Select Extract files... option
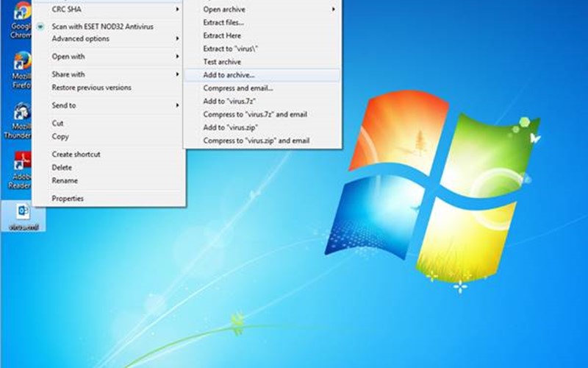This screenshot has width=588, height=368. pyautogui.click(x=262, y=23)
